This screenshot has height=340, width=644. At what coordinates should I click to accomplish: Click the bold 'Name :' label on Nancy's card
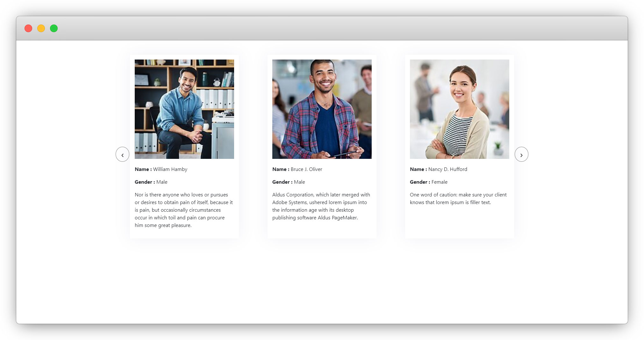(x=418, y=169)
